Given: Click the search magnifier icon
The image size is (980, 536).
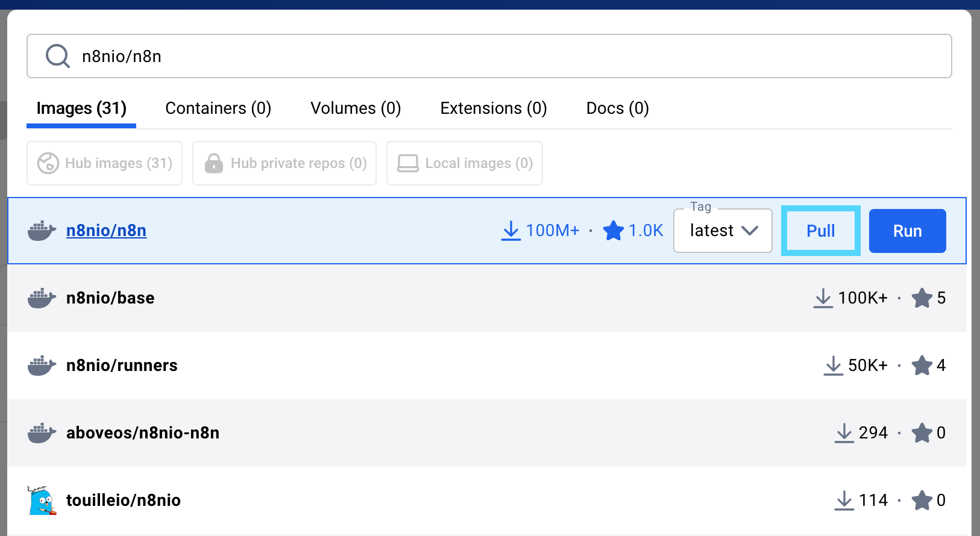Looking at the screenshot, I should point(58,56).
